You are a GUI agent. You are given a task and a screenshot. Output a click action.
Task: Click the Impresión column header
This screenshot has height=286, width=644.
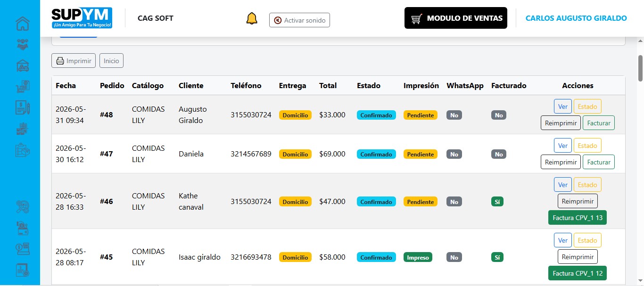point(421,86)
